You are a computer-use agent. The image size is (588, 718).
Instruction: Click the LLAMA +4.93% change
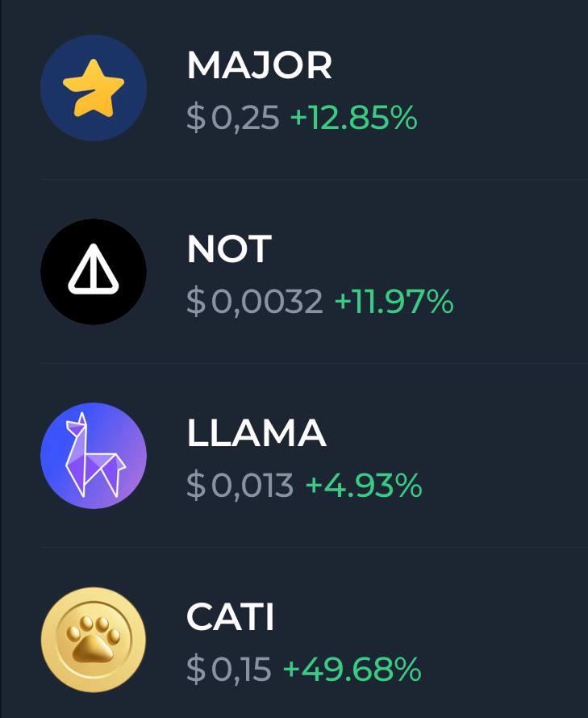[364, 485]
